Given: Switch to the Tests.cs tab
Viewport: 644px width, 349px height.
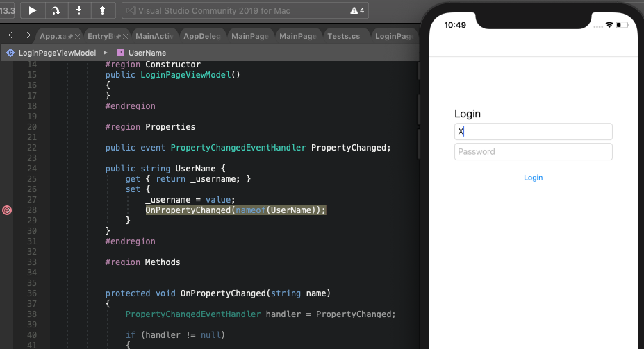Looking at the screenshot, I should click(x=343, y=36).
